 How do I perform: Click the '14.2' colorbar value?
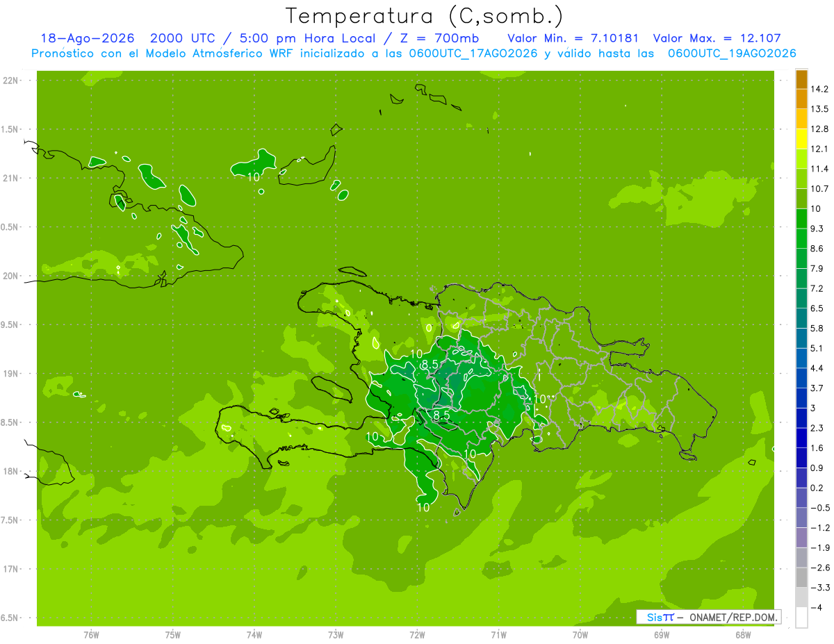pyautogui.click(x=819, y=89)
